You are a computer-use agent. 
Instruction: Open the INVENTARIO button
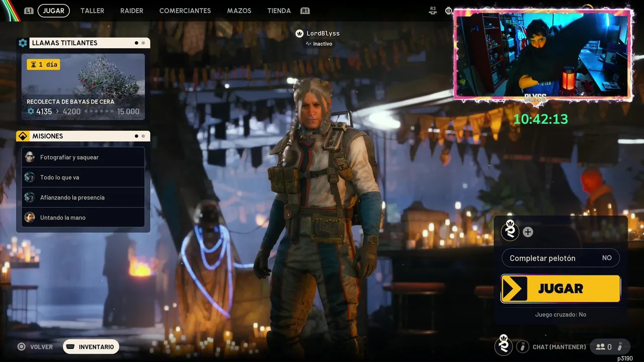[x=91, y=347]
